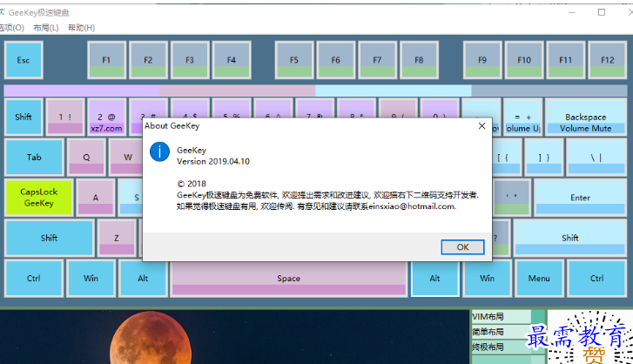Select the pink layer color bar
This screenshot has height=364, width=633.
tap(238, 91)
